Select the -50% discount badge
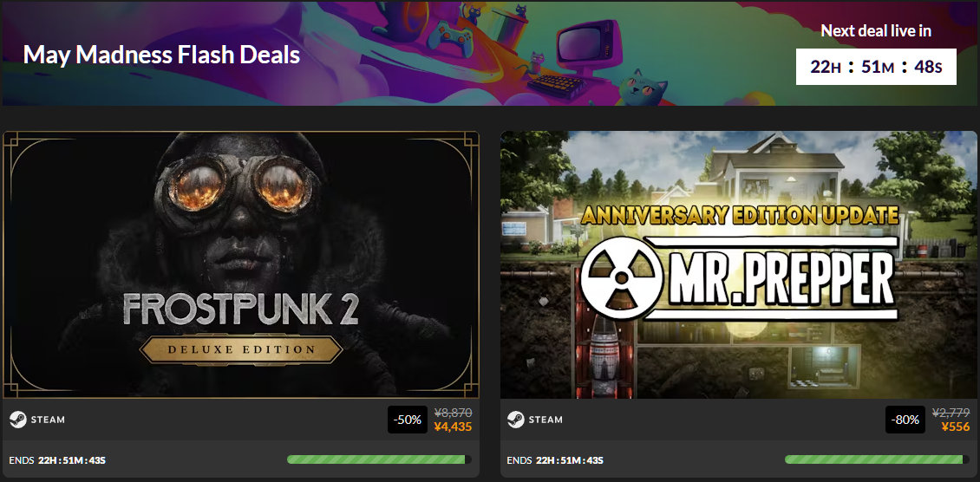 [408, 420]
